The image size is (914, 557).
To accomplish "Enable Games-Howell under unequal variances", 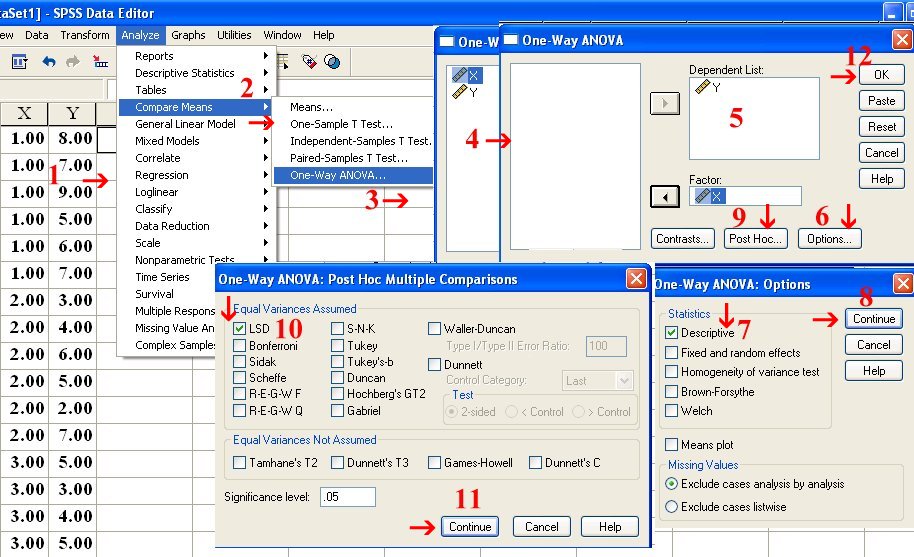I will point(434,463).
